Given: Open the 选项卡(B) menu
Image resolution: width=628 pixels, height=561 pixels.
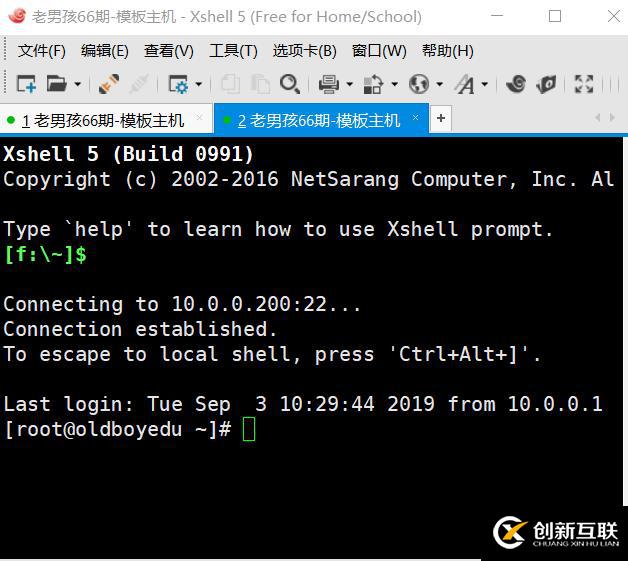Looking at the screenshot, I should click(305, 51).
